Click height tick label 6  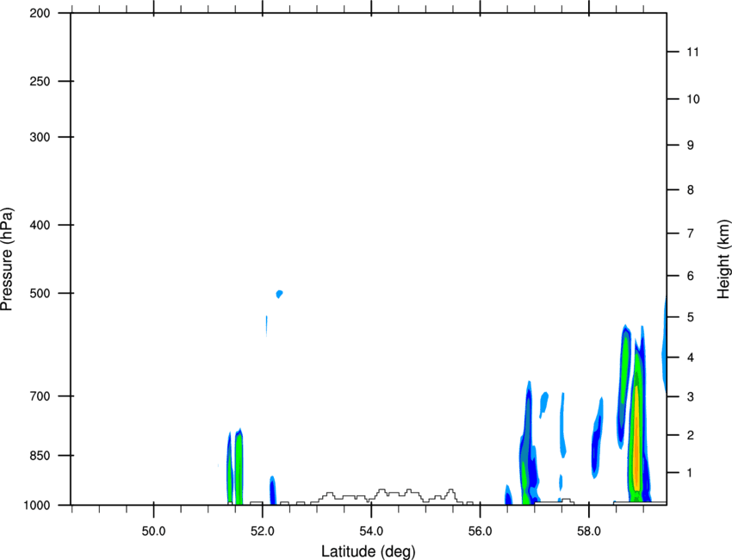pos(690,276)
